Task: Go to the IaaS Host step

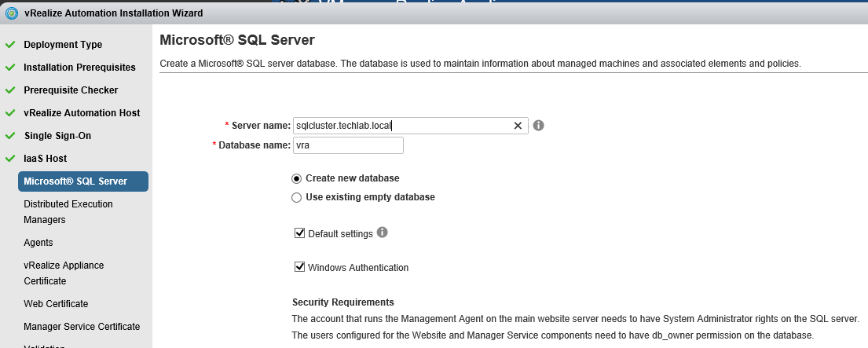Action: point(46,158)
